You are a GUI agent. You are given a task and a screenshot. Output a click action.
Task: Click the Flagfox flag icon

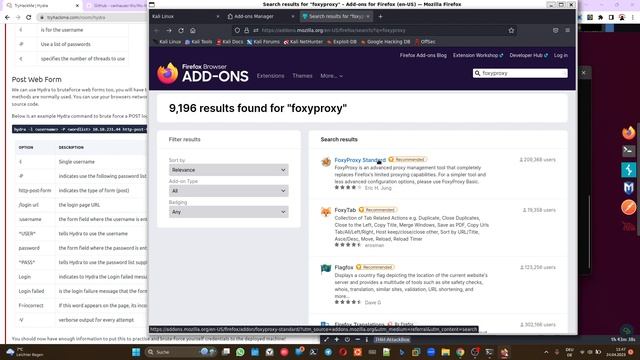326,269
